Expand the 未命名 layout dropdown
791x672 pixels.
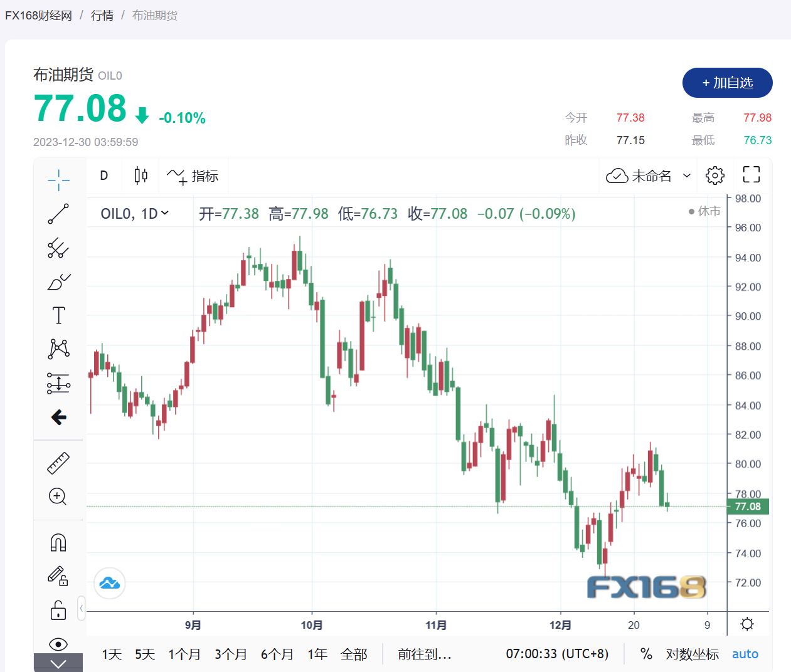(x=687, y=176)
